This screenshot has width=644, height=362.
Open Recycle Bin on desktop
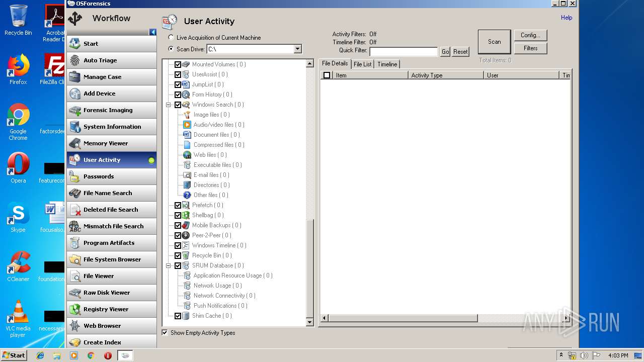tap(18, 20)
